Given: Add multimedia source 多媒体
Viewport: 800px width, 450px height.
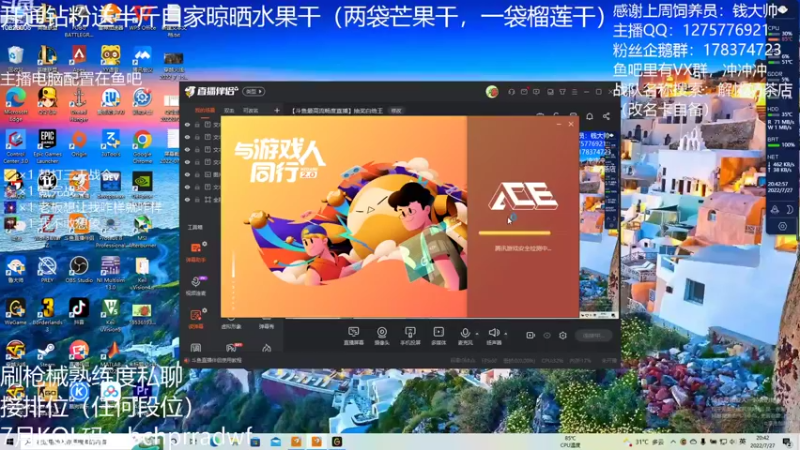Looking at the screenshot, I should [x=438, y=336].
